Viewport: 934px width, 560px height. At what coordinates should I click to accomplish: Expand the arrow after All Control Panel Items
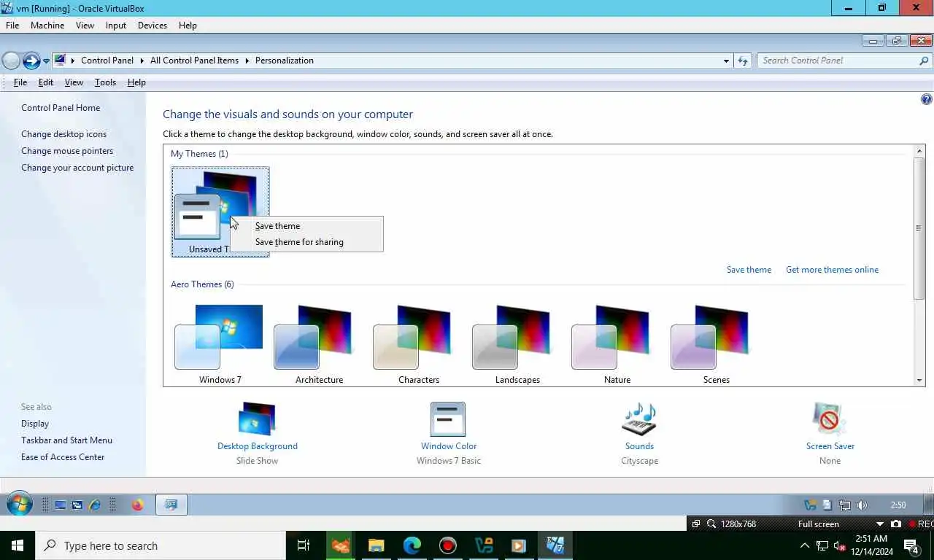pyautogui.click(x=247, y=61)
